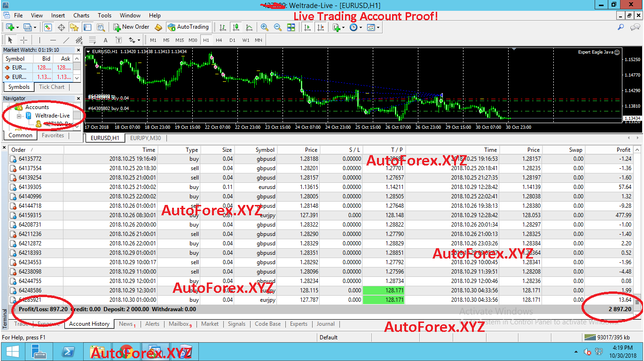Select the Candlestick chart type icon

click(236, 27)
